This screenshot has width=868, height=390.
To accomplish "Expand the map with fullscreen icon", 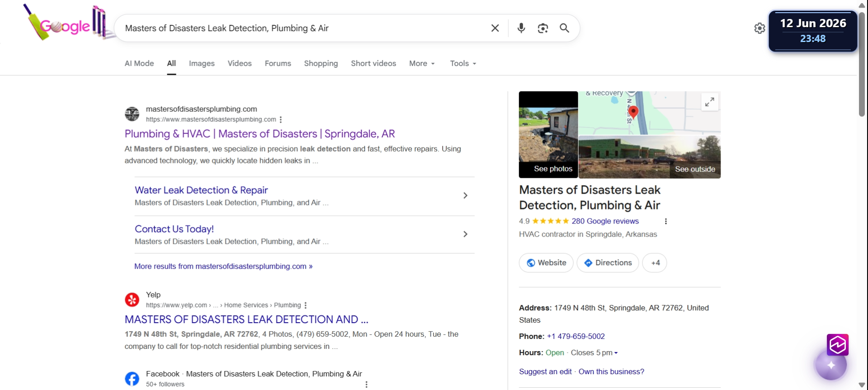I will pos(710,102).
